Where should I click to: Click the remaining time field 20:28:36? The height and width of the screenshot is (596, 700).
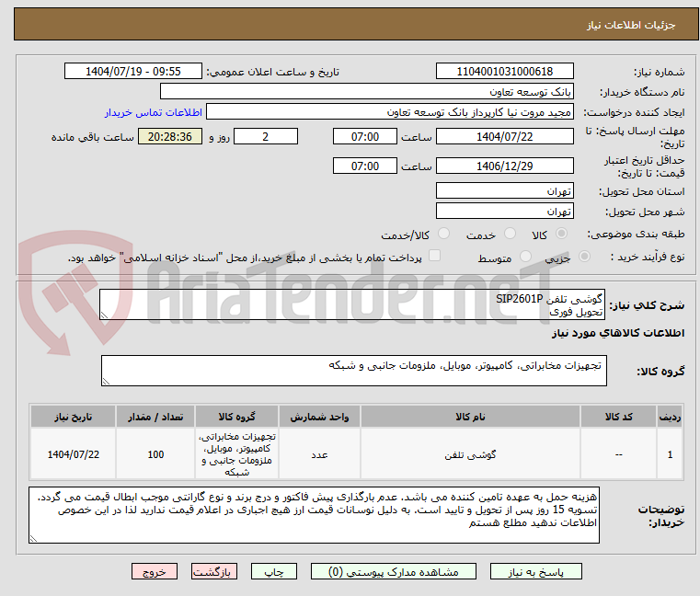point(170,137)
